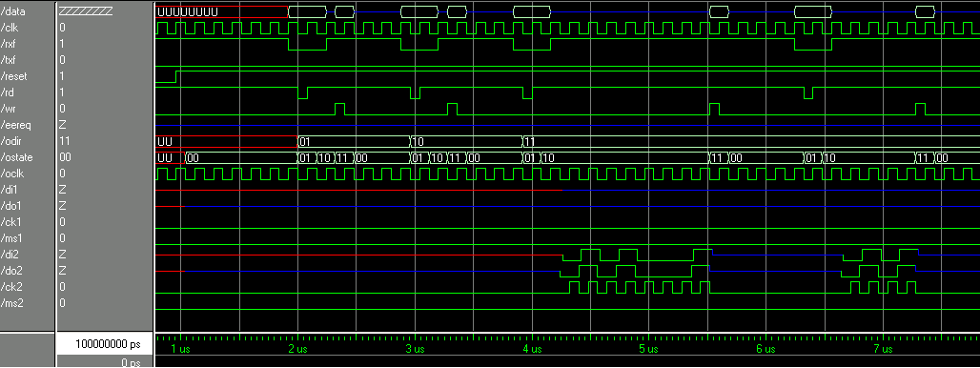Click the 7 us timeline label
The height and width of the screenshot is (368, 980).
(x=883, y=349)
